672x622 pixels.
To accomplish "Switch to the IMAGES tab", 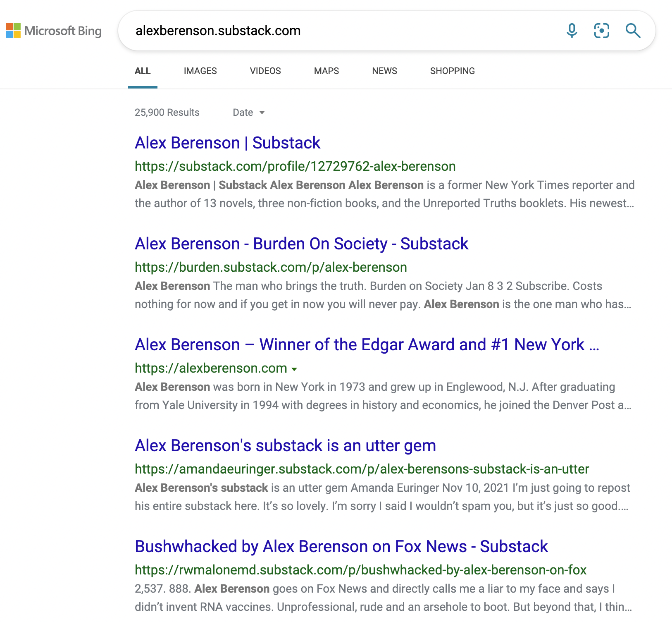I will coord(200,71).
